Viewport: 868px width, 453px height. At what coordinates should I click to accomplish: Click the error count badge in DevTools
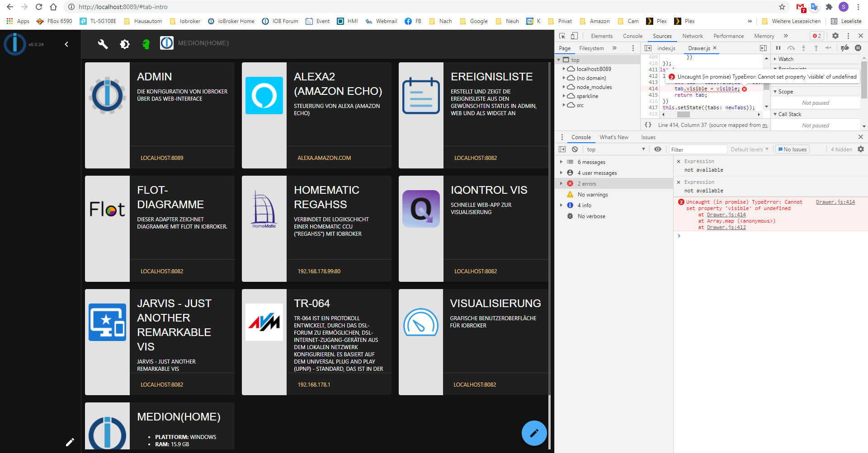[817, 36]
